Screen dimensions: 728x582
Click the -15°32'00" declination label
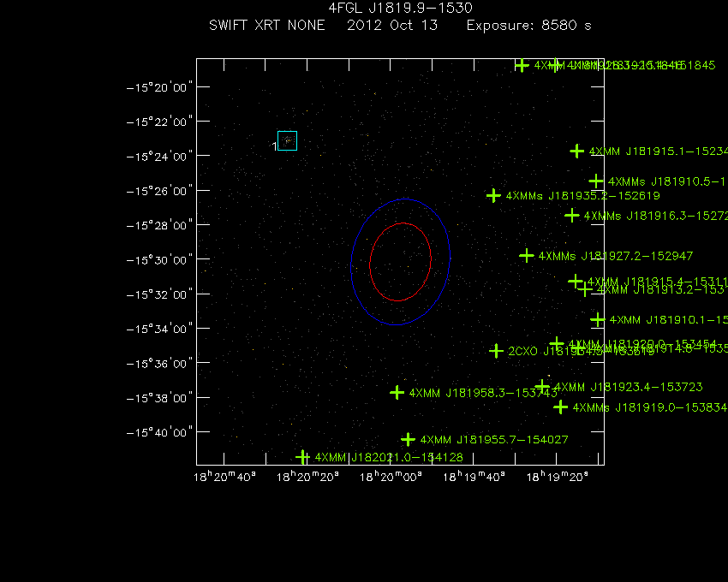159,294
